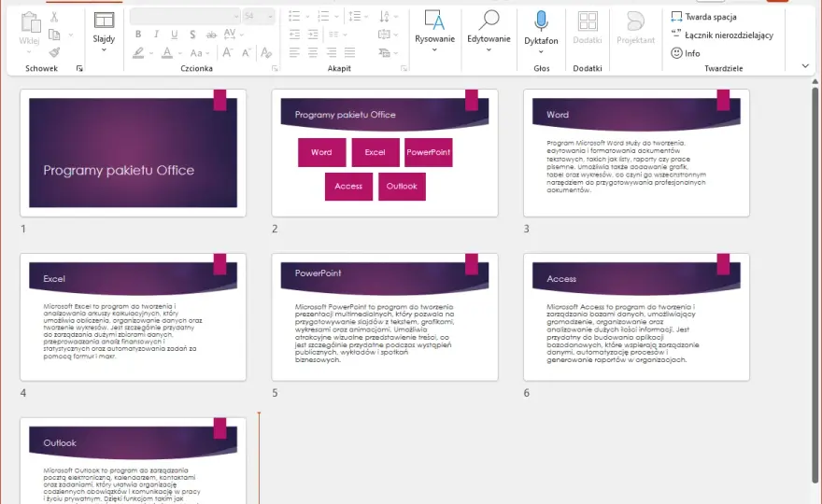
Task: Insert a Twarda spacja
Action: (703, 17)
